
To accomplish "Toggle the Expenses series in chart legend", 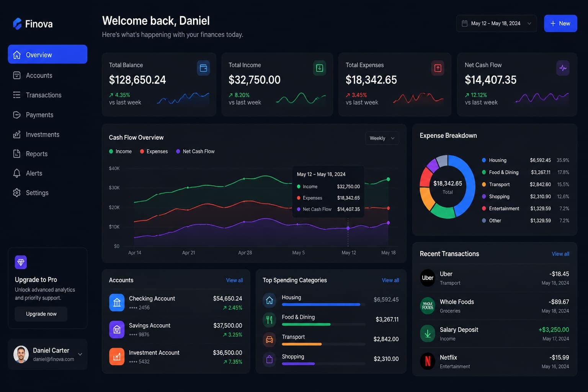I will (x=154, y=152).
